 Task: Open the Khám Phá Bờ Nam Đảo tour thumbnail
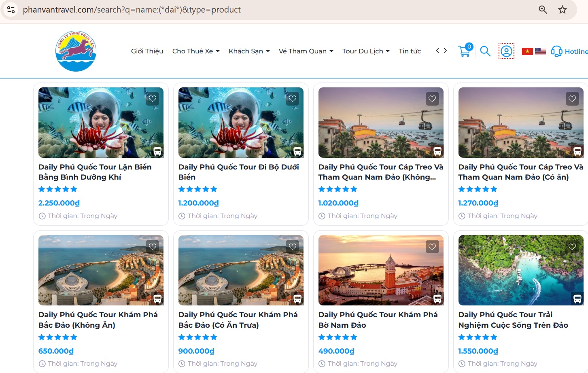click(380, 270)
